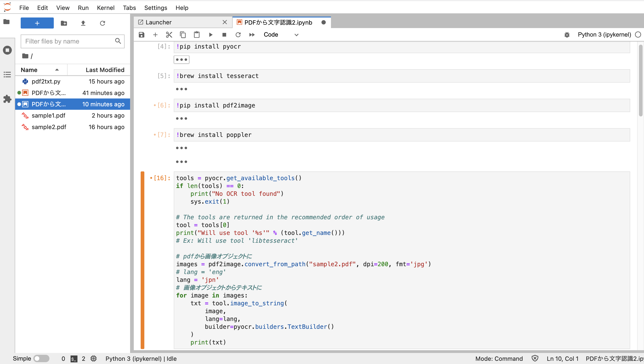The width and height of the screenshot is (644, 364).
Task: Click notebook trust shield icon
Action: click(535, 358)
